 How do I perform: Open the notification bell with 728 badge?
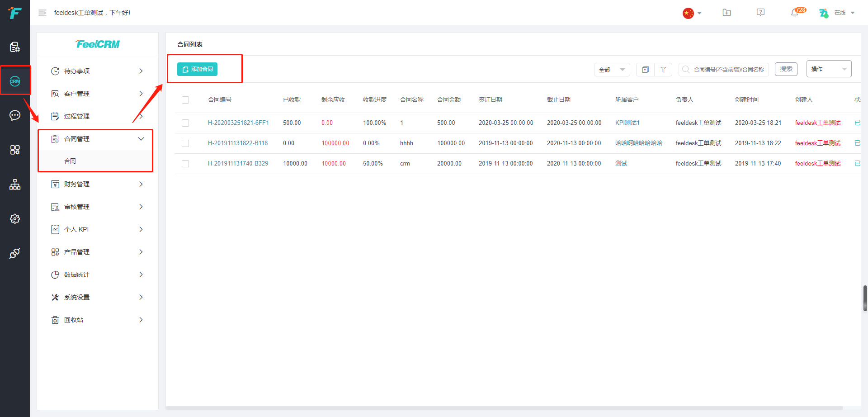(x=794, y=13)
